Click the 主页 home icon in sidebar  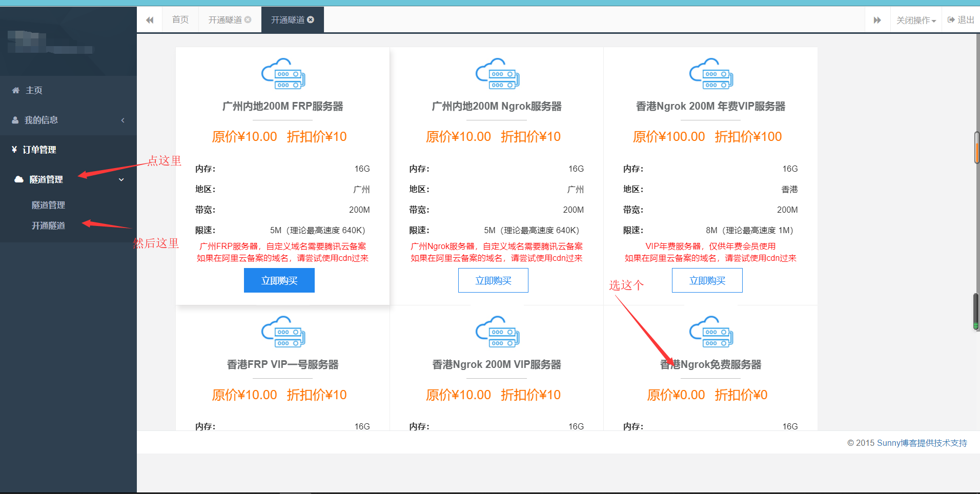(x=16, y=91)
